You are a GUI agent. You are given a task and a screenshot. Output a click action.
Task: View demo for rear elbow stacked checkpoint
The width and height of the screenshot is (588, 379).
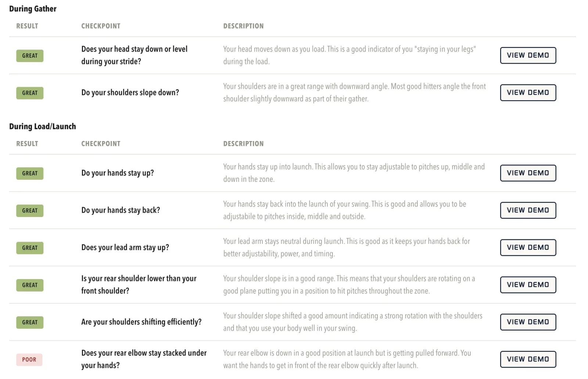528,359
